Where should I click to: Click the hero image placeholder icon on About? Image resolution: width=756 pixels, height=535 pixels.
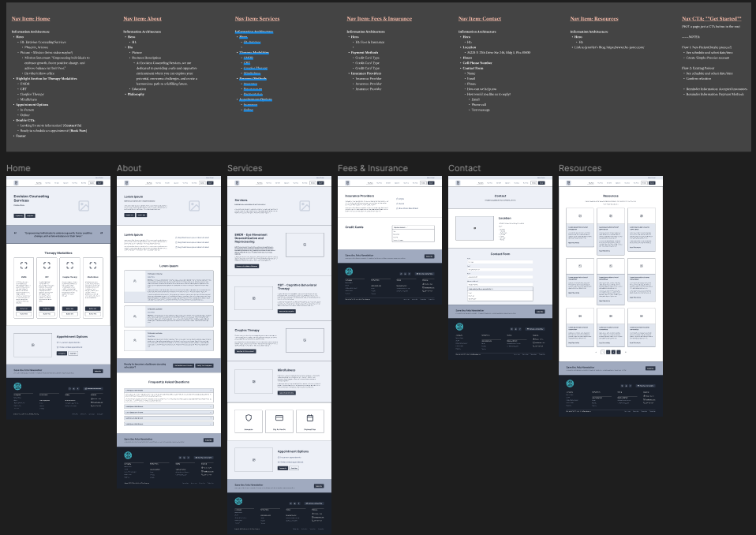[194, 206]
